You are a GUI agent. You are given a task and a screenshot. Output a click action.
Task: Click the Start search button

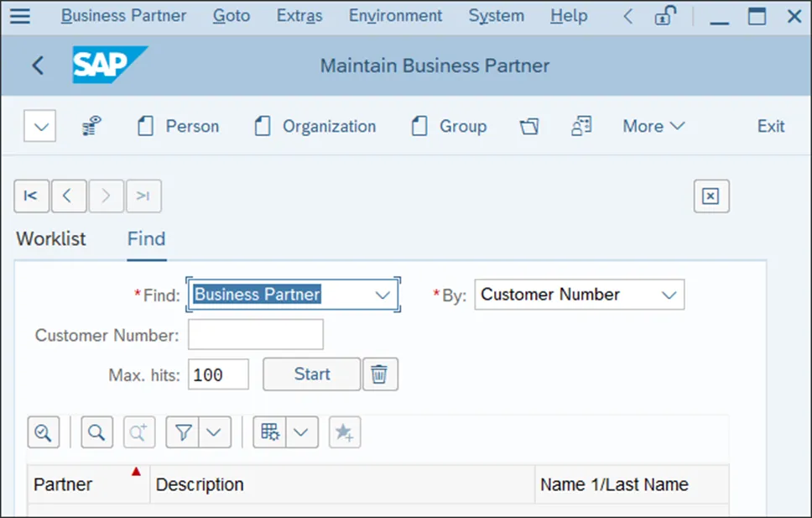312,374
